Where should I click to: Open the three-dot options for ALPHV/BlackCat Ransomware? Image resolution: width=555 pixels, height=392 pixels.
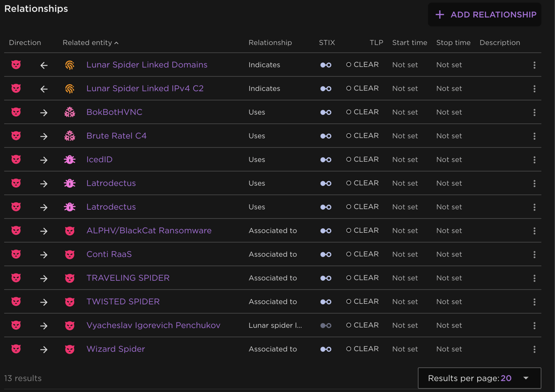(x=534, y=231)
